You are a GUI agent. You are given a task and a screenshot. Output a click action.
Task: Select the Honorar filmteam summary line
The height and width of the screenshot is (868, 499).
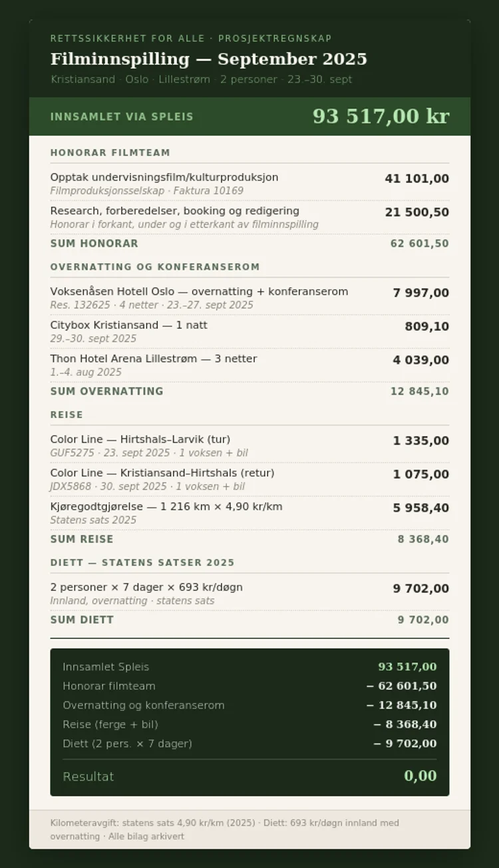click(249, 686)
